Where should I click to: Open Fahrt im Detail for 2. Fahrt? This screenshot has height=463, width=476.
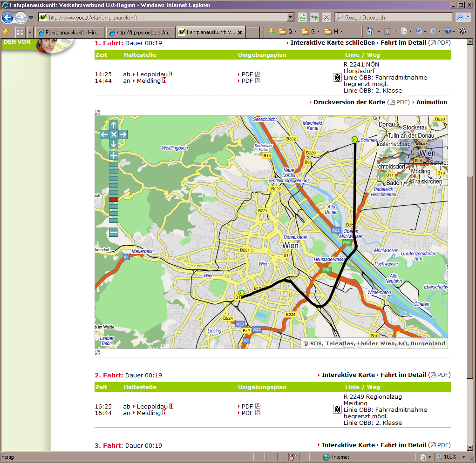(403, 375)
